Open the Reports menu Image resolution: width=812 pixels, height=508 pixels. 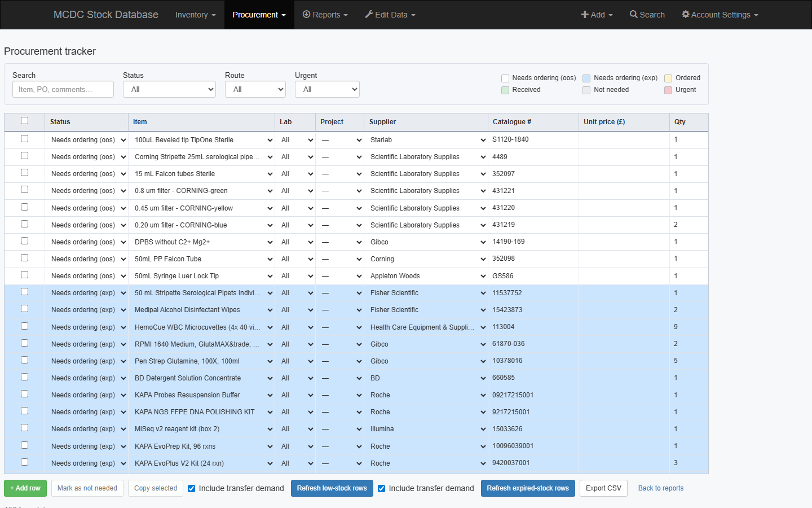(x=325, y=15)
